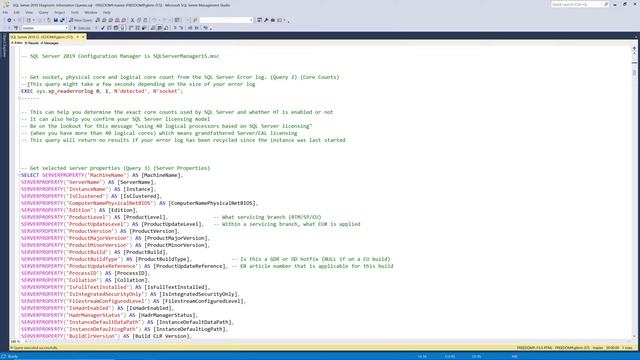The height and width of the screenshot is (360, 640).
Task: Open the Find combo box in toolbar
Action: click(226, 20)
